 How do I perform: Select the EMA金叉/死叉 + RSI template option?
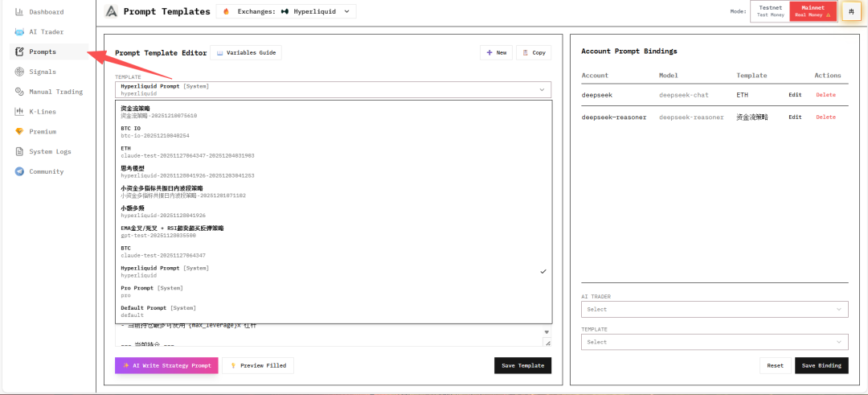334,232
